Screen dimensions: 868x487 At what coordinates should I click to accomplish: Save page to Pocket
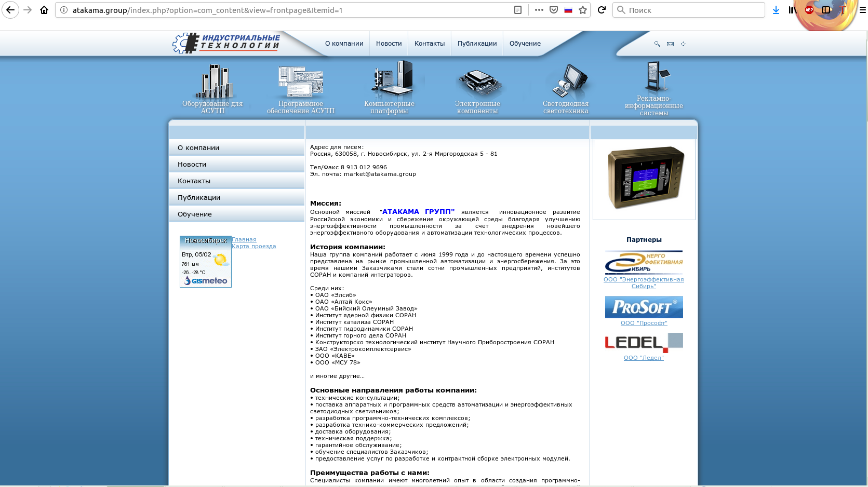[554, 10]
